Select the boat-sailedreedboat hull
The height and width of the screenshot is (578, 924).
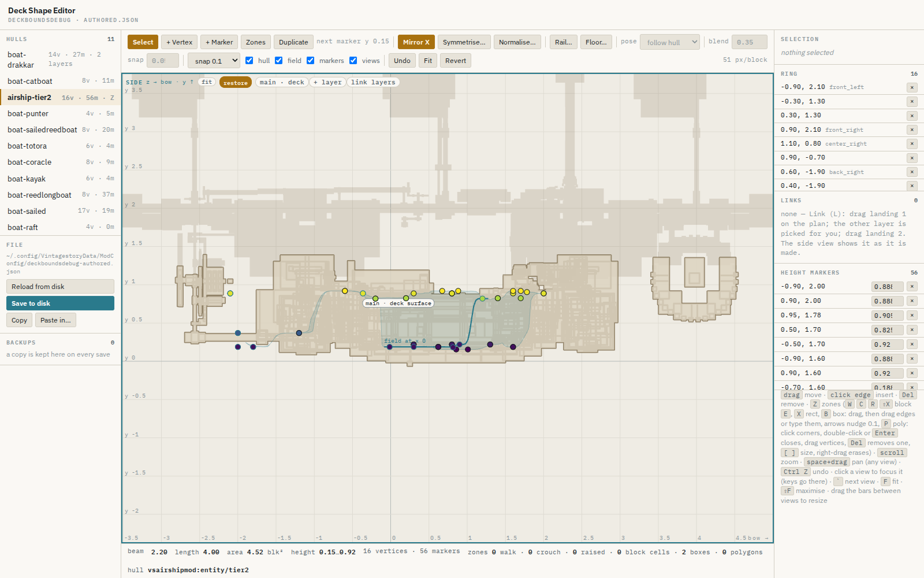(x=61, y=130)
